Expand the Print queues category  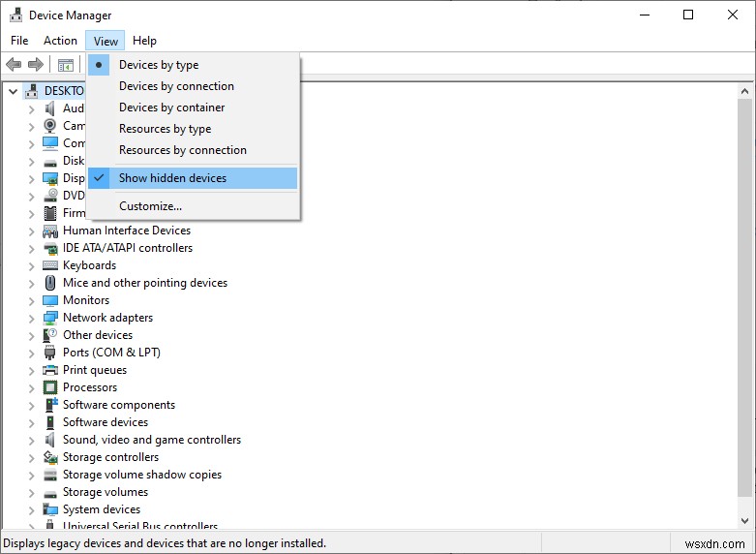click(x=31, y=371)
